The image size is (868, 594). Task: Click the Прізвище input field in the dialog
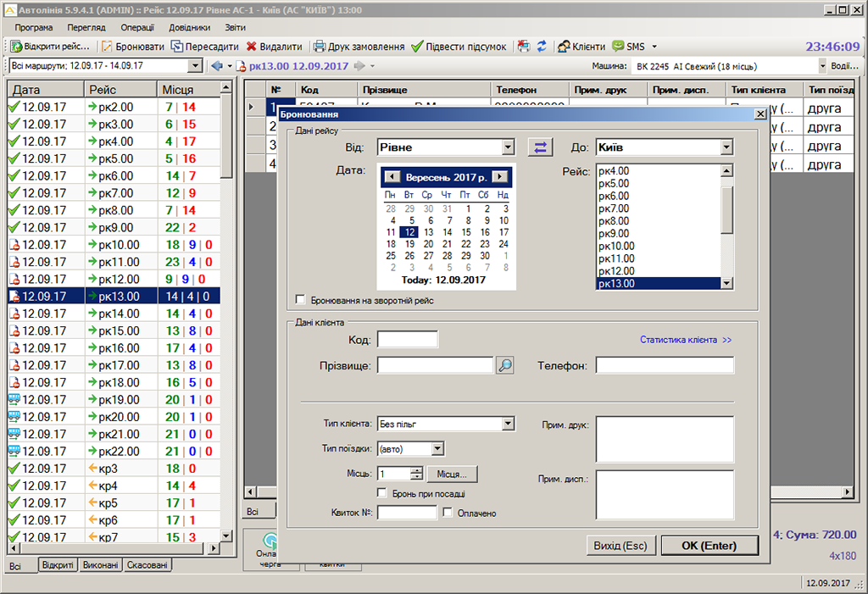coord(435,365)
